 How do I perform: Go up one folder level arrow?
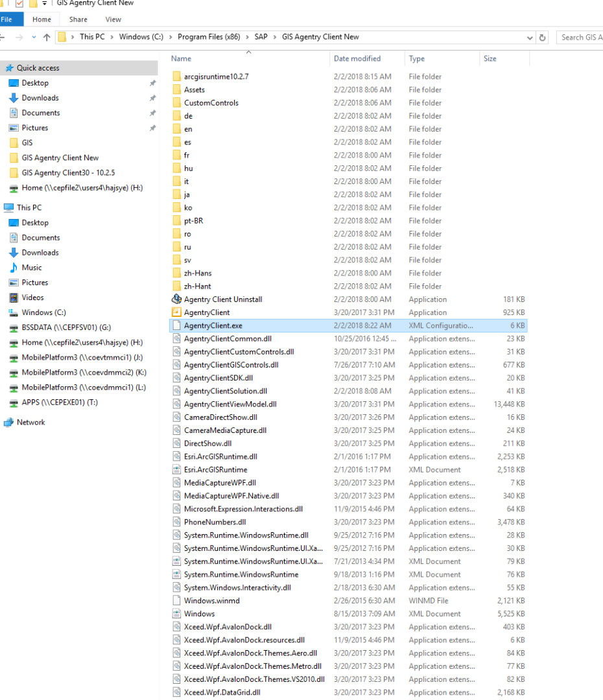click(47, 38)
